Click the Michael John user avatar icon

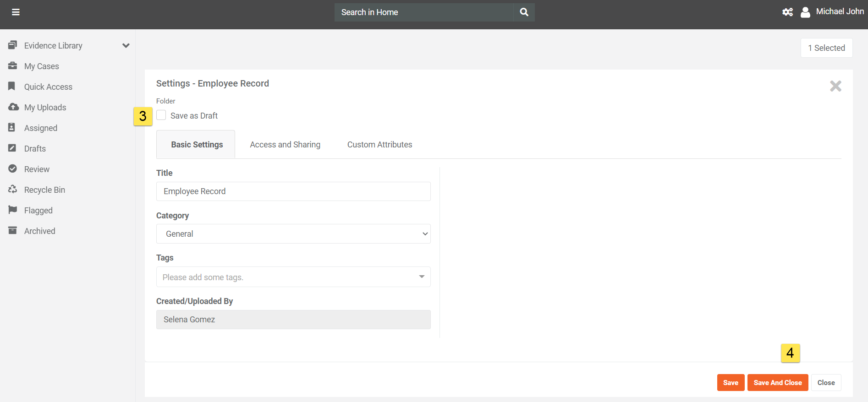pyautogui.click(x=805, y=12)
